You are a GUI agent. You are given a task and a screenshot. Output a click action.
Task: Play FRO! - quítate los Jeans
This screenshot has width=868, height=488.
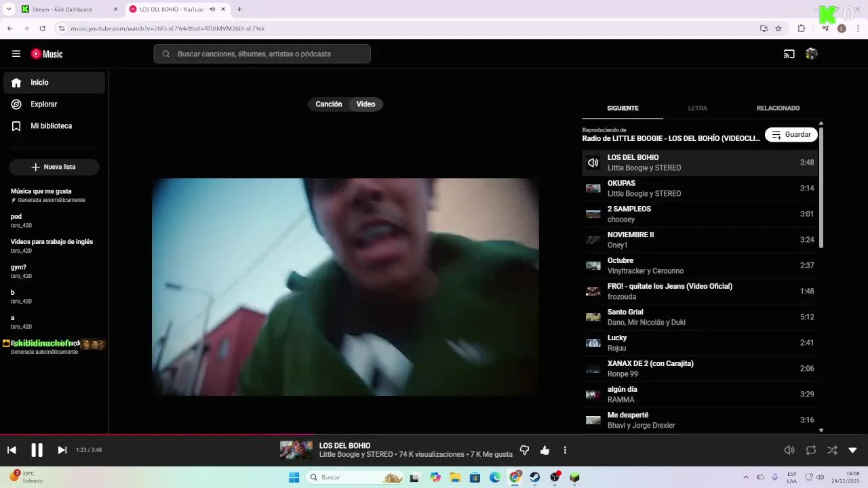[700, 291]
